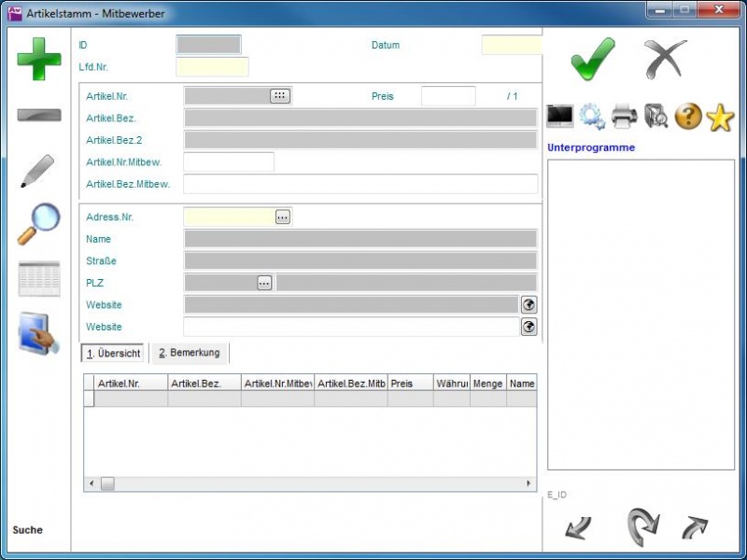Click the green plus add record icon

click(39, 60)
